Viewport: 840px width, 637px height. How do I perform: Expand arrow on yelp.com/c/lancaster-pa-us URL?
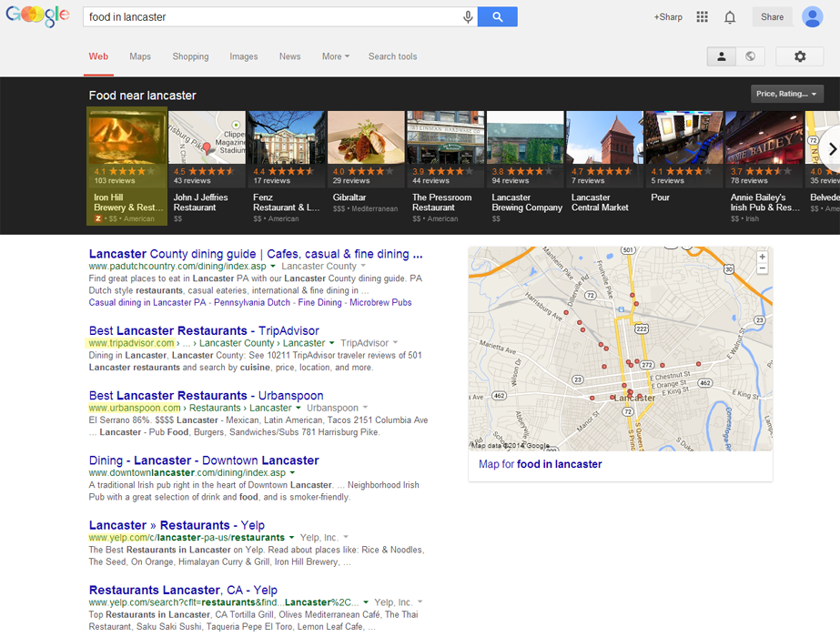coord(291,537)
